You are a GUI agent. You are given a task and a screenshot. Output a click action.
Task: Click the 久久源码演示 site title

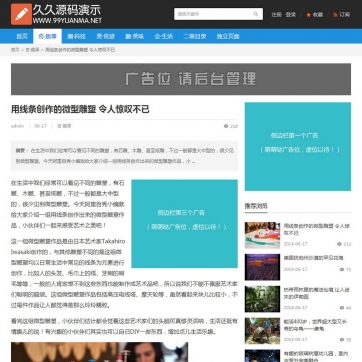[67, 10]
